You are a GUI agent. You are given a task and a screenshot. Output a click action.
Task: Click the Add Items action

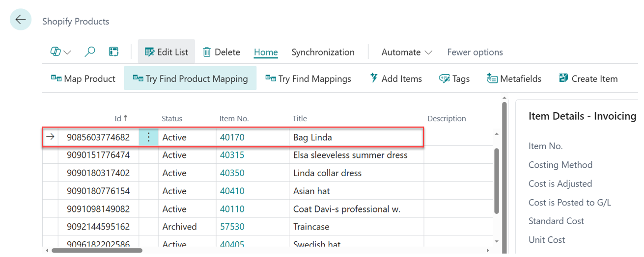395,78
